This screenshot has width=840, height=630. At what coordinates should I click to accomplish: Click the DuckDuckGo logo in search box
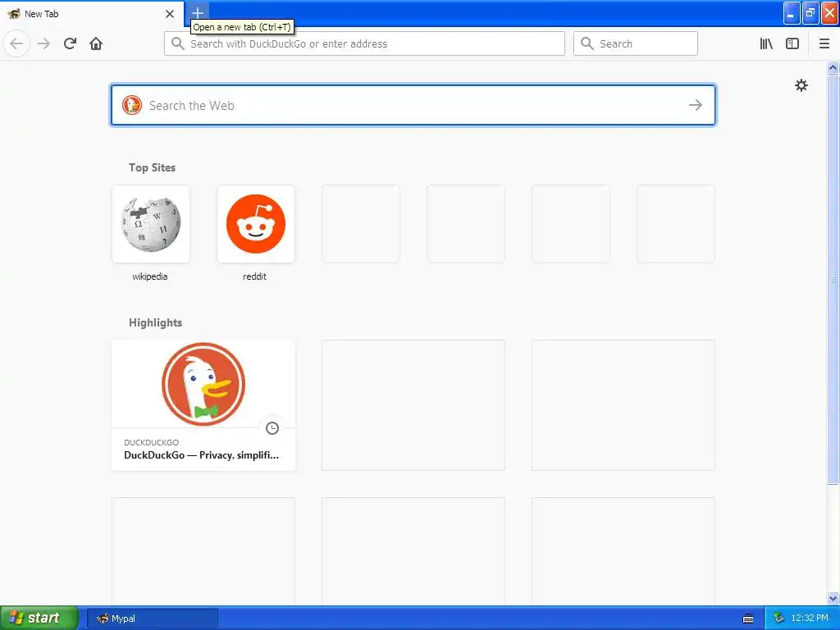132,105
